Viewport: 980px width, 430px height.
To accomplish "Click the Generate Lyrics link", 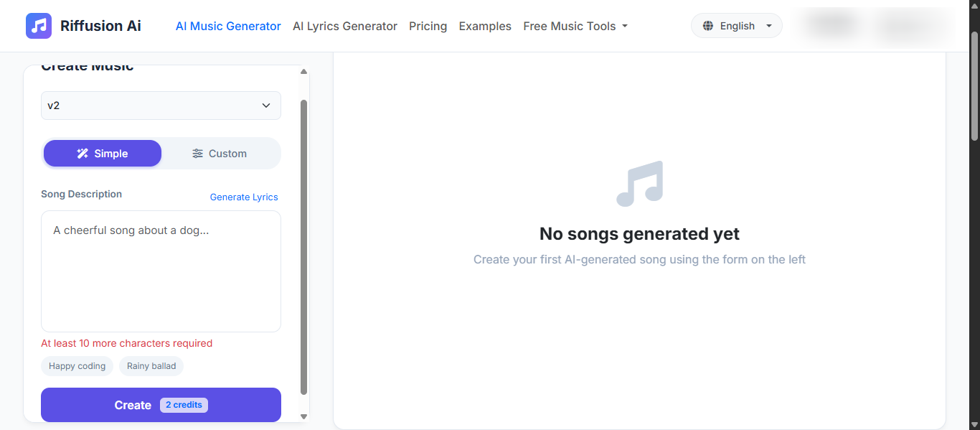I will pyautogui.click(x=244, y=197).
